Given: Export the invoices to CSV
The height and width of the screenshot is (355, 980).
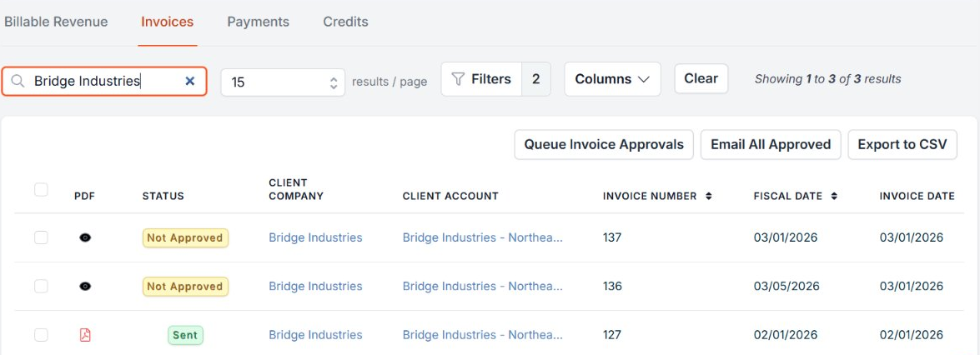Looking at the screenshot, I should 902,144.
